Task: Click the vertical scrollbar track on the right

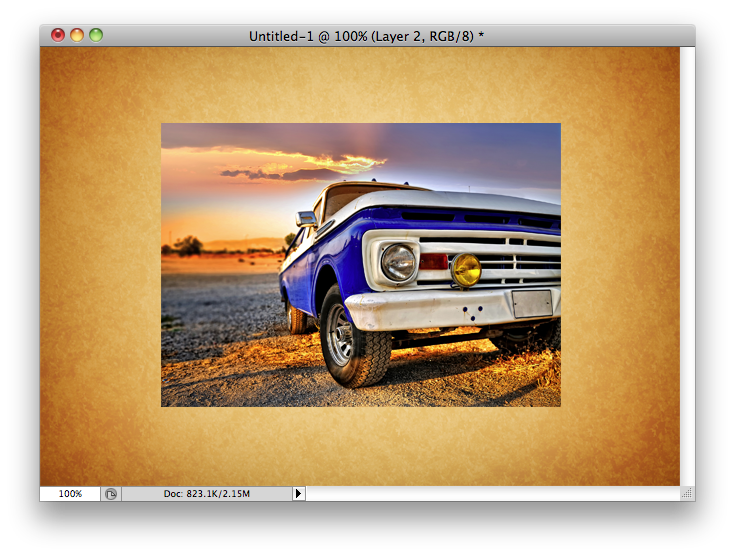Action: 687,266
